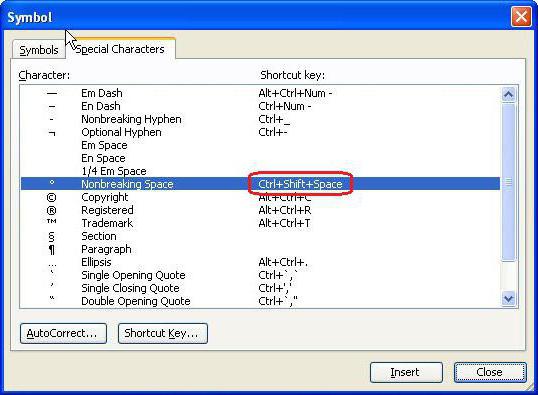Click the Ctrl+Shift+Space shortcut text
This screenshot has height=395, width=538.
tap(301, 184)
